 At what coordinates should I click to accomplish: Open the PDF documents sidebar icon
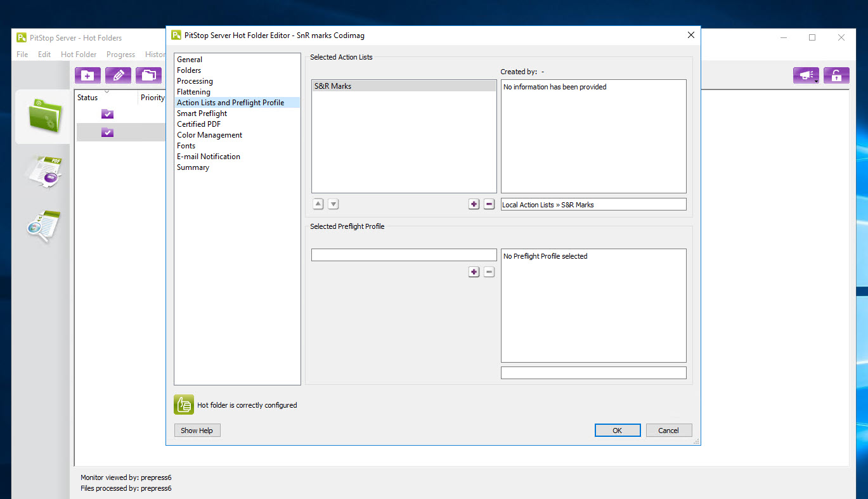(x=44, y=172)
